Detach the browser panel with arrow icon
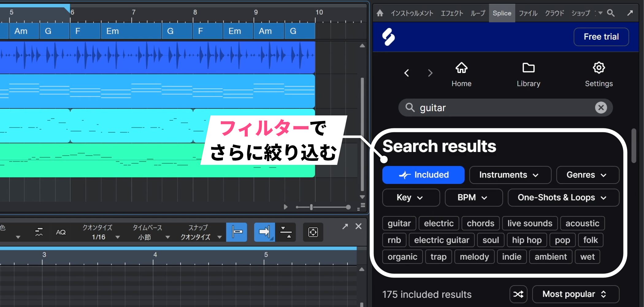Image resolution: width=644 pixels, height=307 pixels. click(x=630, y=13)
